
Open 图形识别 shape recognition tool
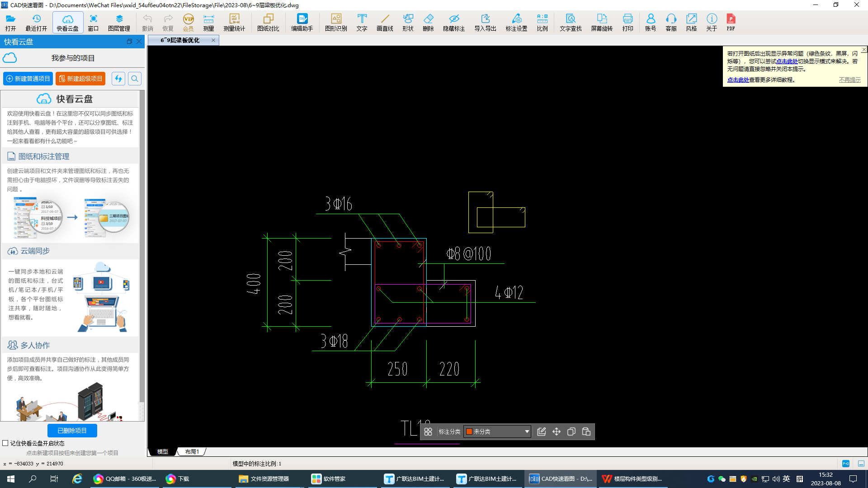point(336,22)
